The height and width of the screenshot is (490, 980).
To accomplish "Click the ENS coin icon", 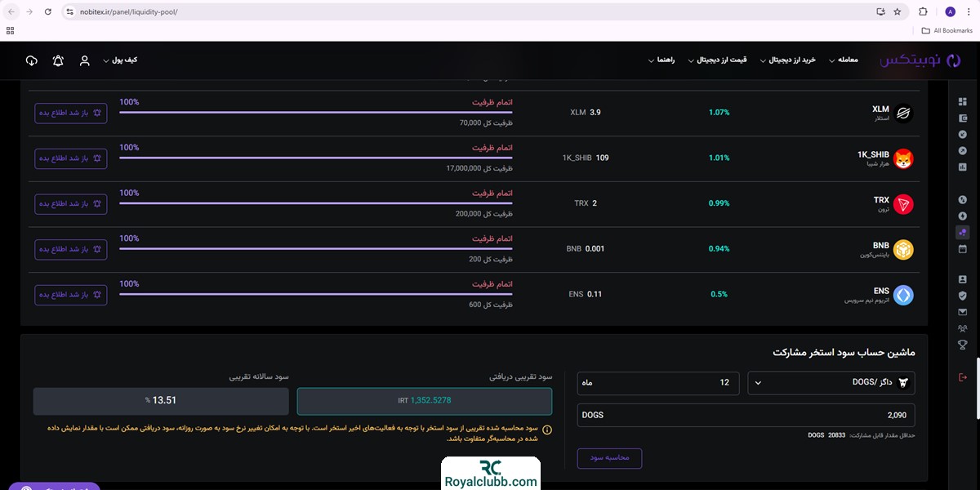I will tap(902, 295).
